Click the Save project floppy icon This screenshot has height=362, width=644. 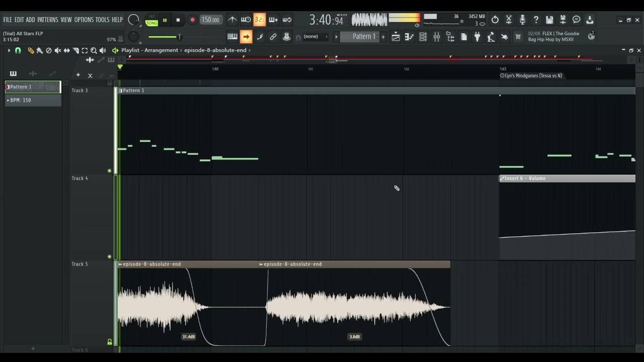[x=549, y=20]
